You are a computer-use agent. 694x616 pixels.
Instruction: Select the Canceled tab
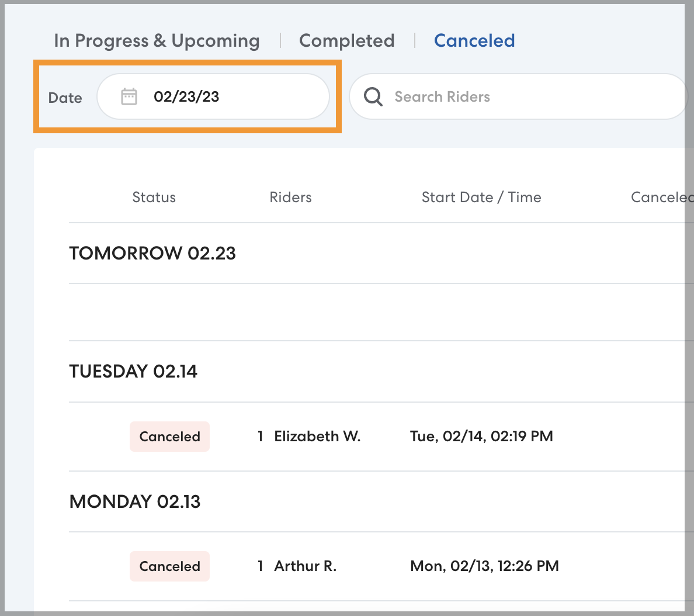[x=474, y=41]
